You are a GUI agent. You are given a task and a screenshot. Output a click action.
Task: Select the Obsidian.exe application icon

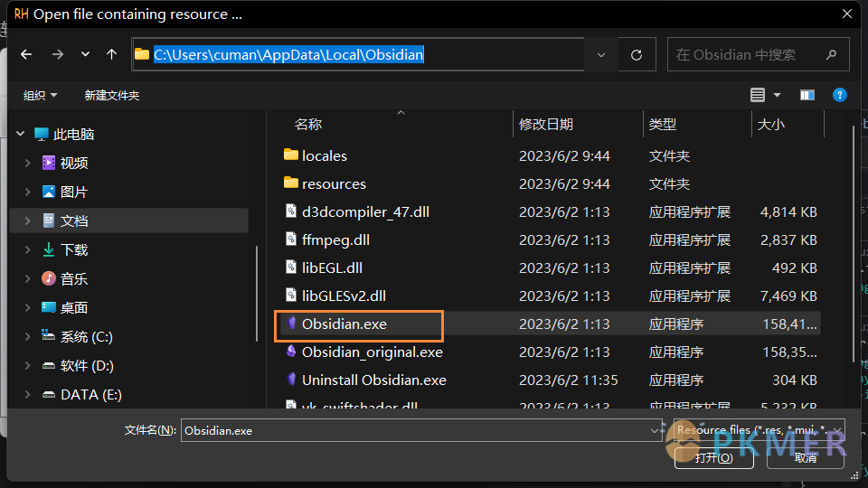[x=291, y=324]
